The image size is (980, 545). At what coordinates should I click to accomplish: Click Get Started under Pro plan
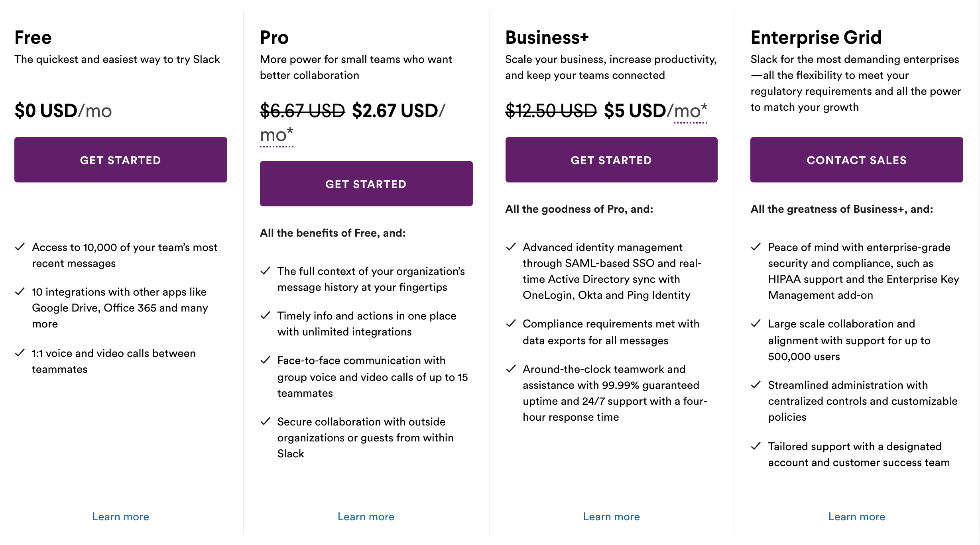(x=366, y=184)
